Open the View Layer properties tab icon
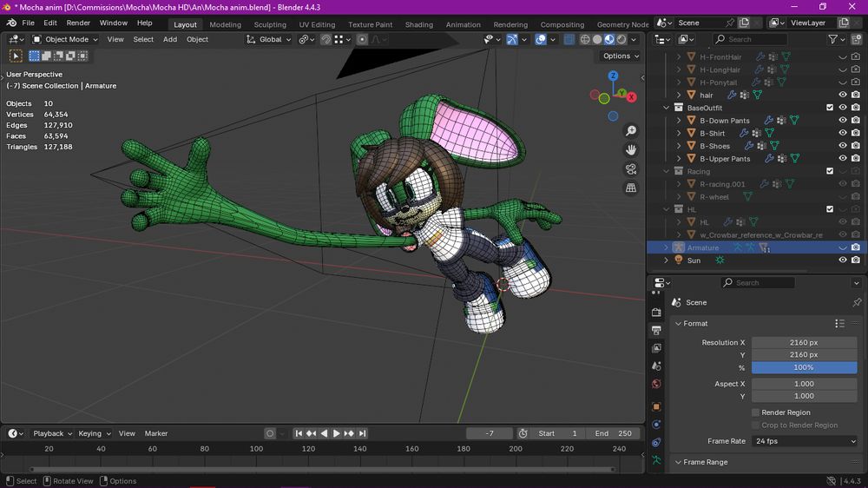The image size is (868, 488). (656, 348)
